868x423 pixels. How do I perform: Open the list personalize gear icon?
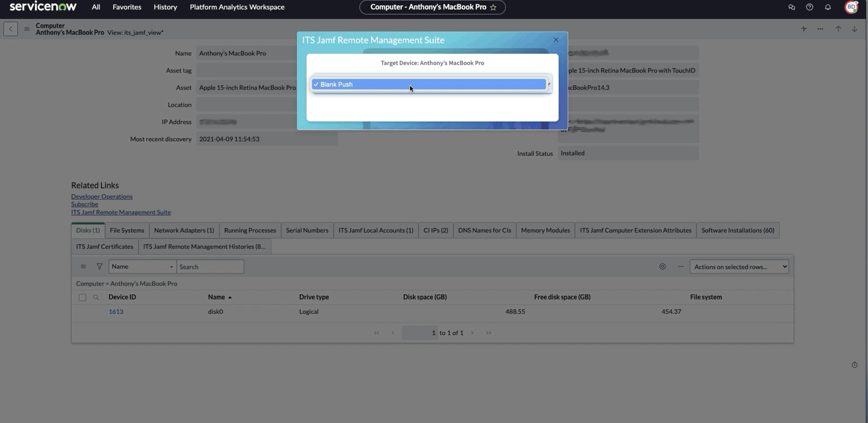coord(662,267)
